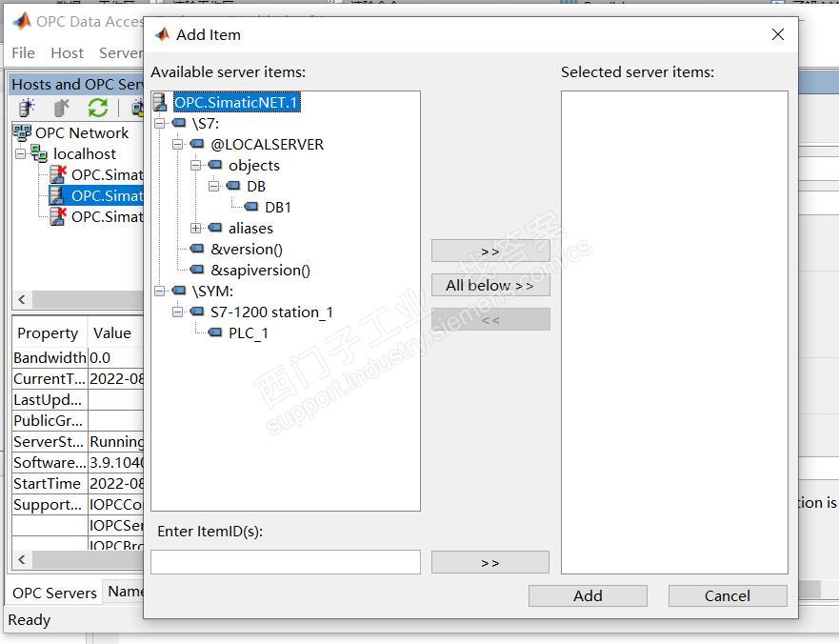Click the tag icon beside &version()
Screen dimensions: 839x644
[x=197, y=249]
